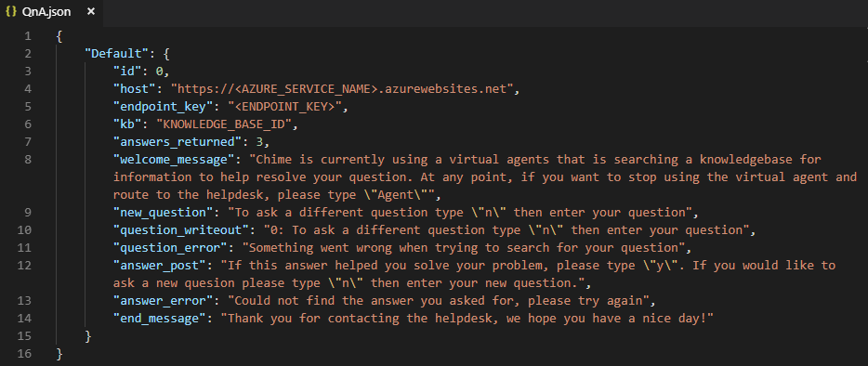Place cursor on "Default" key
This screenshot has width=868, height=366.
point(113,54)
